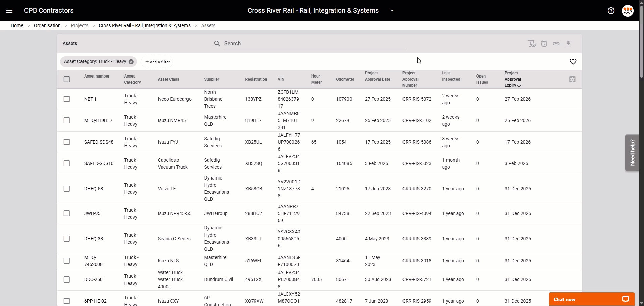Expand the project switcher dropdown arrow
Screen dimensions: 644x306
point(392,11)
